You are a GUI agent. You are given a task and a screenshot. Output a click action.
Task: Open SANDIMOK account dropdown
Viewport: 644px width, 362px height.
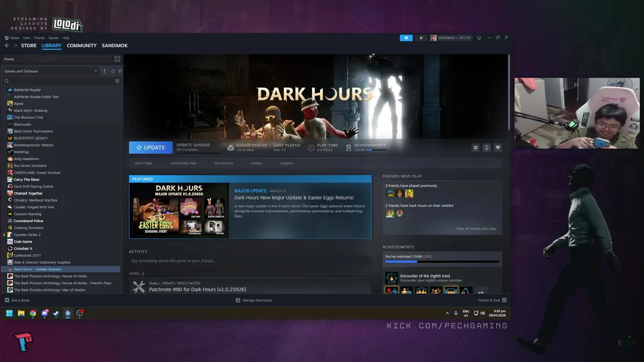pyautogui.click(x=450, y=38)
